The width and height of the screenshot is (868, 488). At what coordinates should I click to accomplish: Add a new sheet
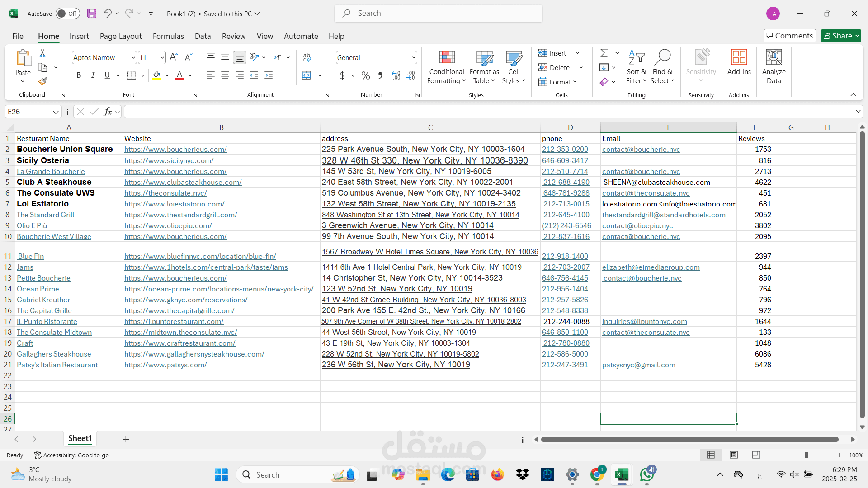tap(126, 439)
